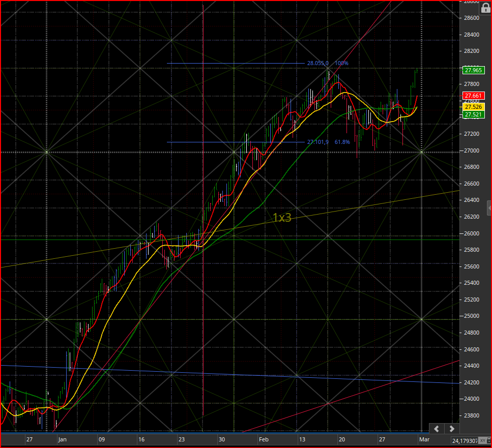
Task: Click the 28200 price axis label
Action: point(472,51)
